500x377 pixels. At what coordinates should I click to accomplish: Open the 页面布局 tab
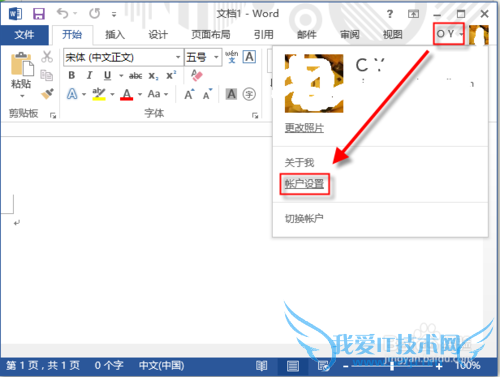[x=211, y=35]
